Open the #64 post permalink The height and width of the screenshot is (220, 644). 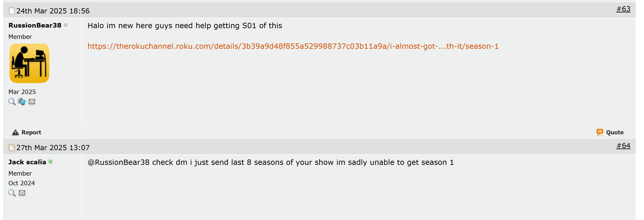[x=623, y=146]
